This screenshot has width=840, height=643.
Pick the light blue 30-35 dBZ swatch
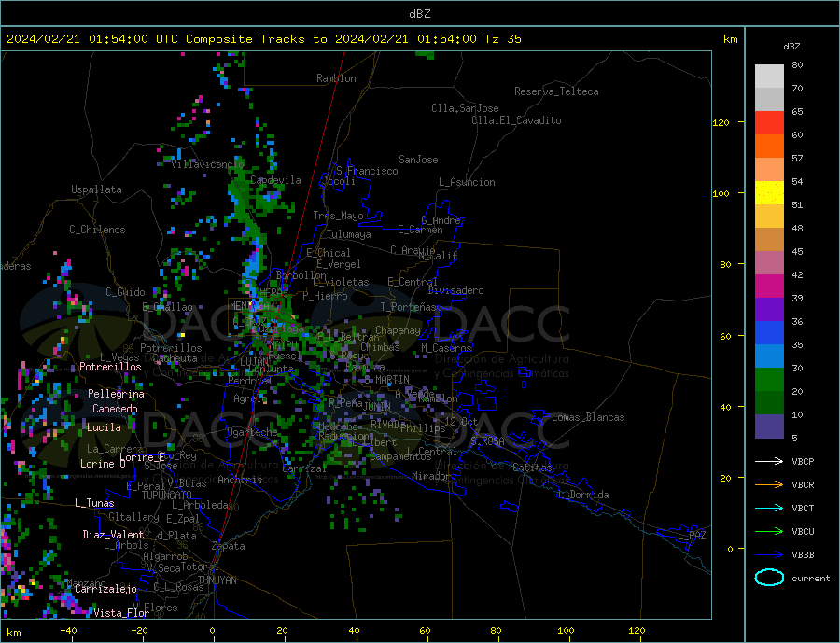tap(769, 356)
